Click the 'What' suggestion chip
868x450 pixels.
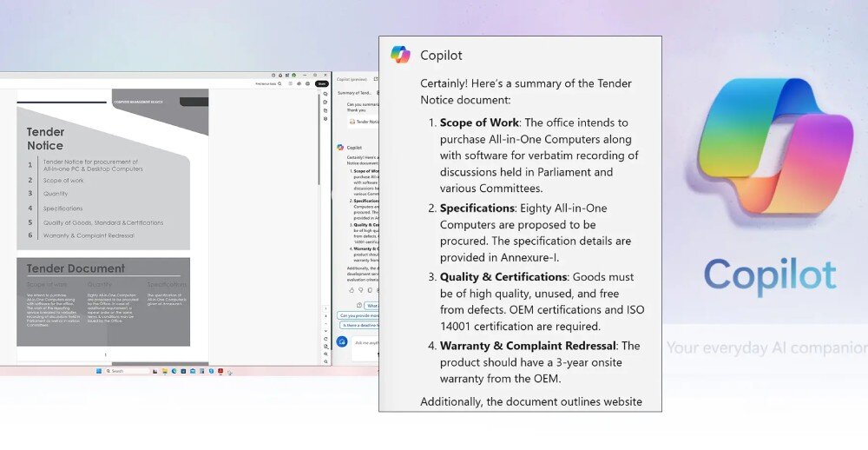tap(372, 306)
